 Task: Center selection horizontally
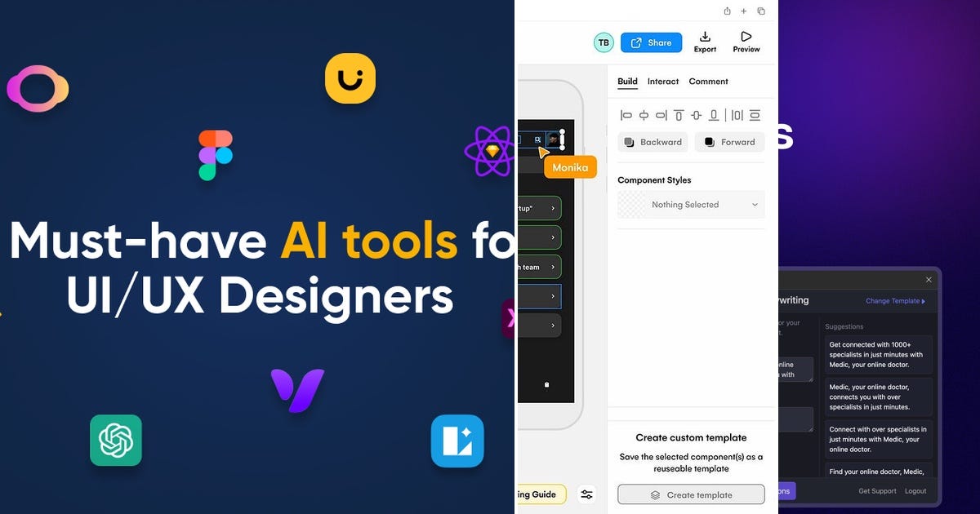(x=644, y=115)
